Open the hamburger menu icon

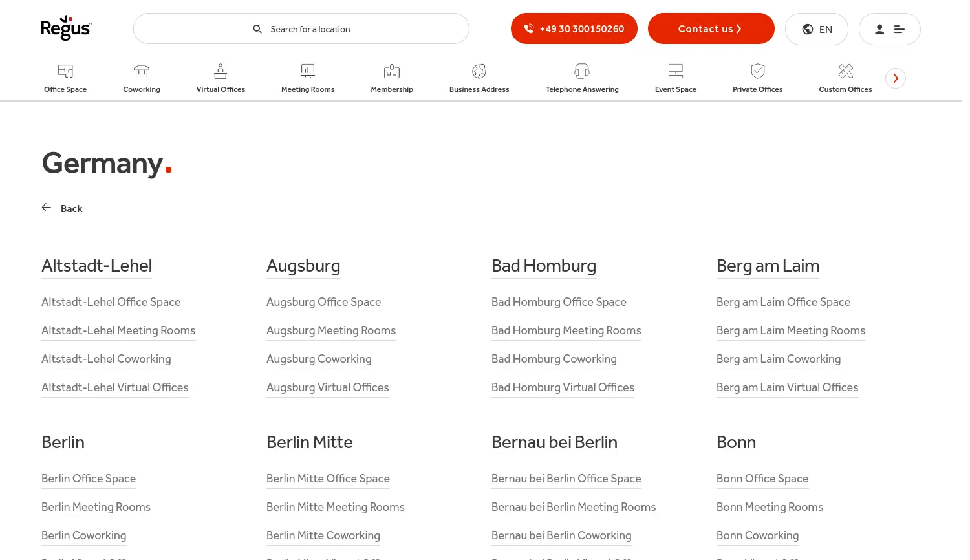[900, 29]
